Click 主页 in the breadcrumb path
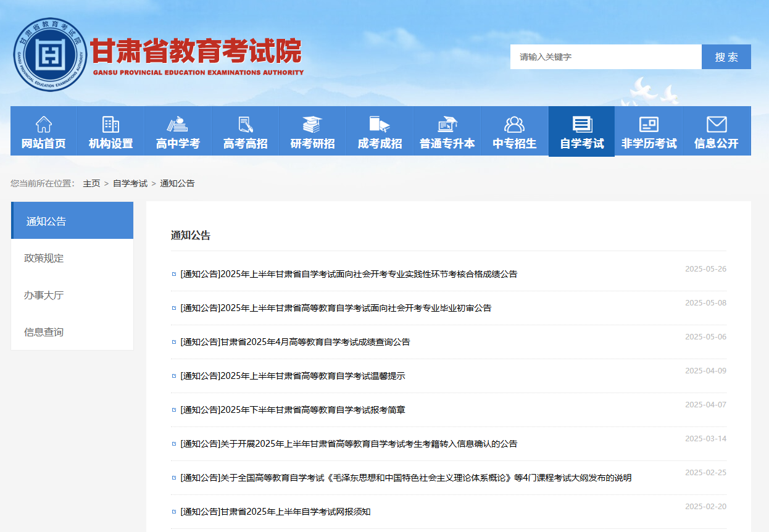Screen dimensions: 769x532 pos(91,183)
